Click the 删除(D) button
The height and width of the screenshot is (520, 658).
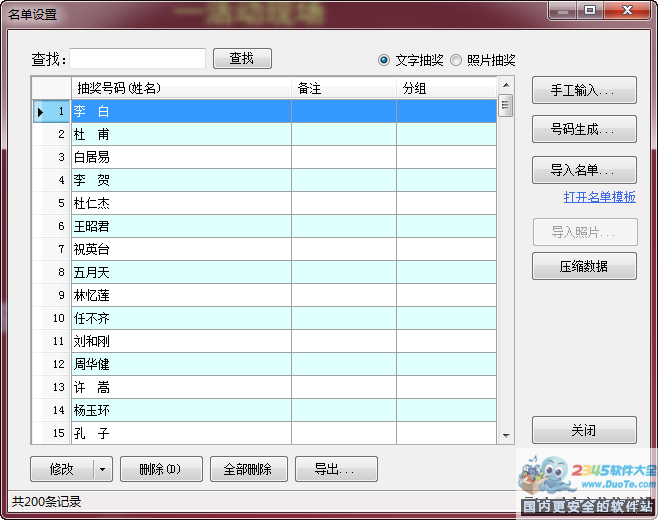pos(161,469)
